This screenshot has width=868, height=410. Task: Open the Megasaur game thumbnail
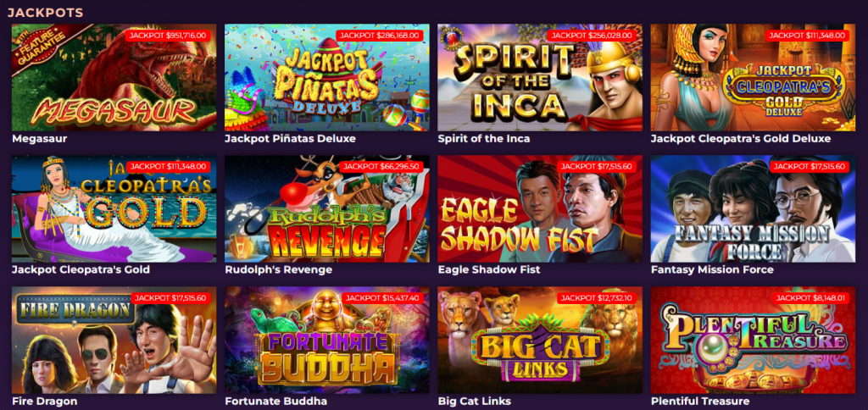click(x=114, y=77)
